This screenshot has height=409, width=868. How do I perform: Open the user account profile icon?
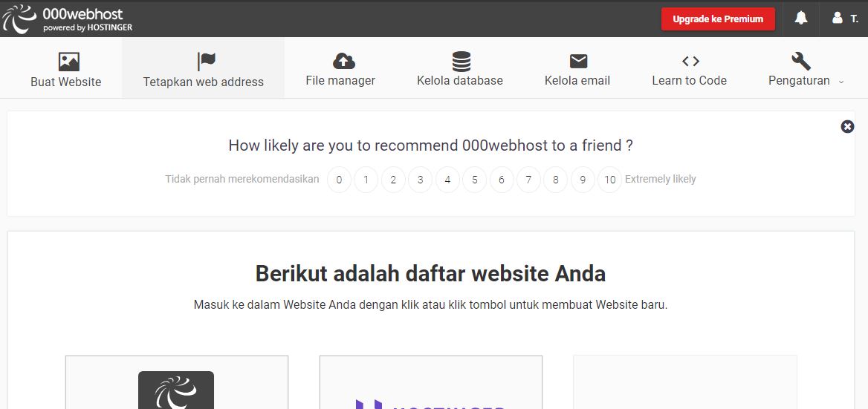(x=837, y=19)
